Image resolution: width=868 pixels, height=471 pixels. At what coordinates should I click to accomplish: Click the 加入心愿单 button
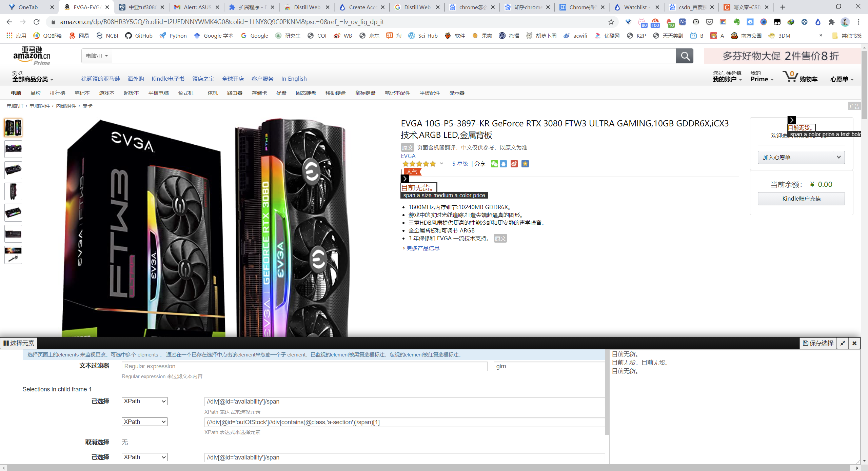tap(795, 157)
